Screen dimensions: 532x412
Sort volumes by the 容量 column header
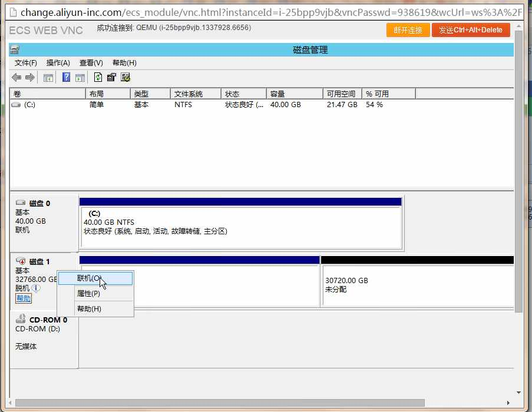point(295,94)
